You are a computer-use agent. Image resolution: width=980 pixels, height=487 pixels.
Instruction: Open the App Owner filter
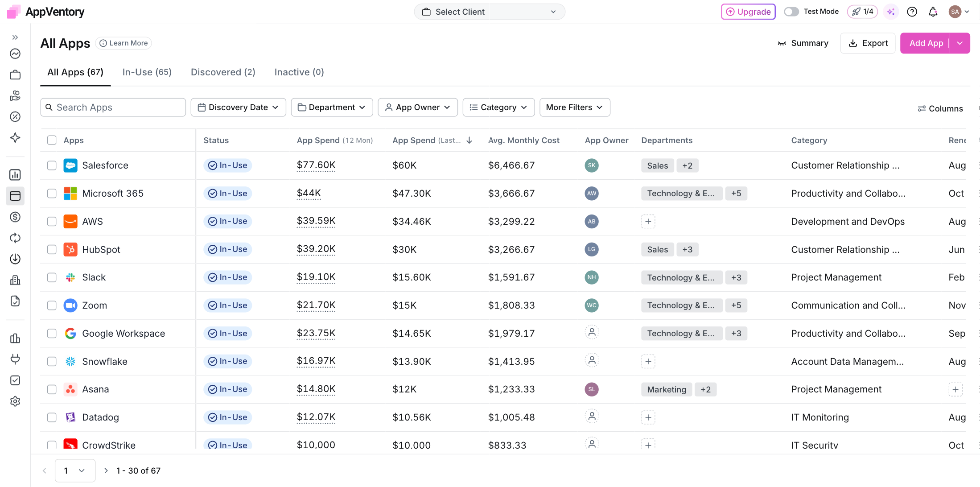point(418,107)
